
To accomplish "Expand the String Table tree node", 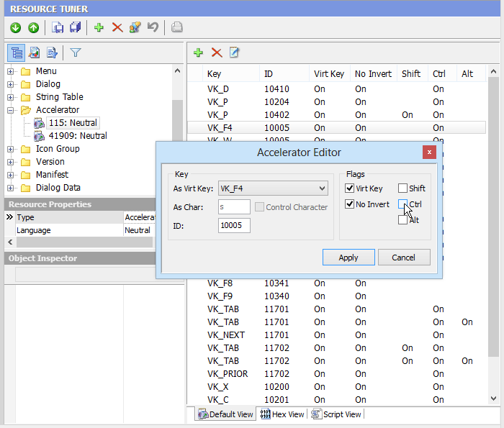I will coord(11,97).
